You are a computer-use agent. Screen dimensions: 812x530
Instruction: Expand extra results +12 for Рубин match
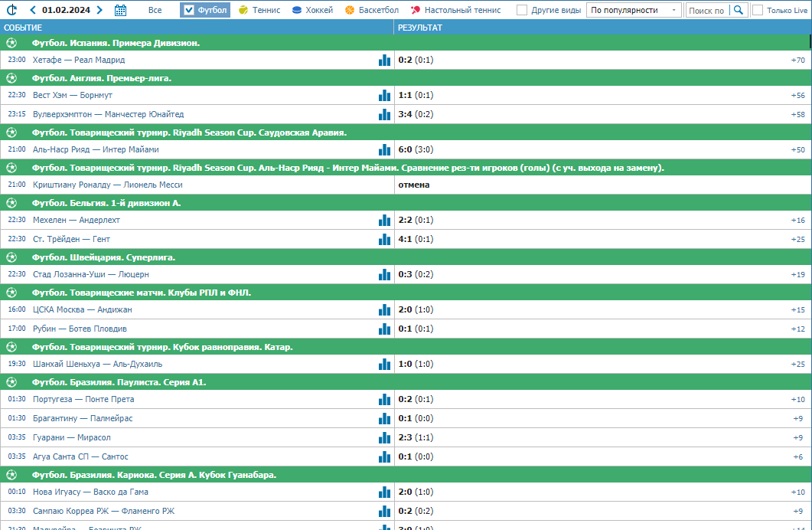point(798,329)
